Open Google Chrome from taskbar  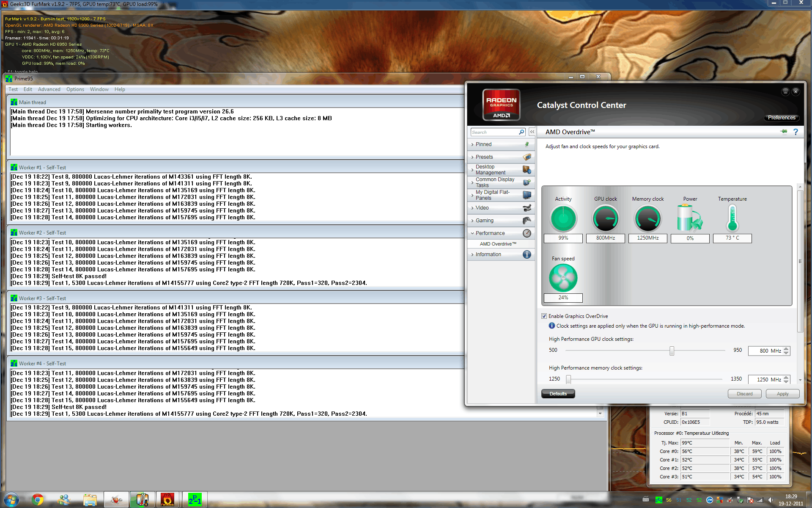coord(38,500)
